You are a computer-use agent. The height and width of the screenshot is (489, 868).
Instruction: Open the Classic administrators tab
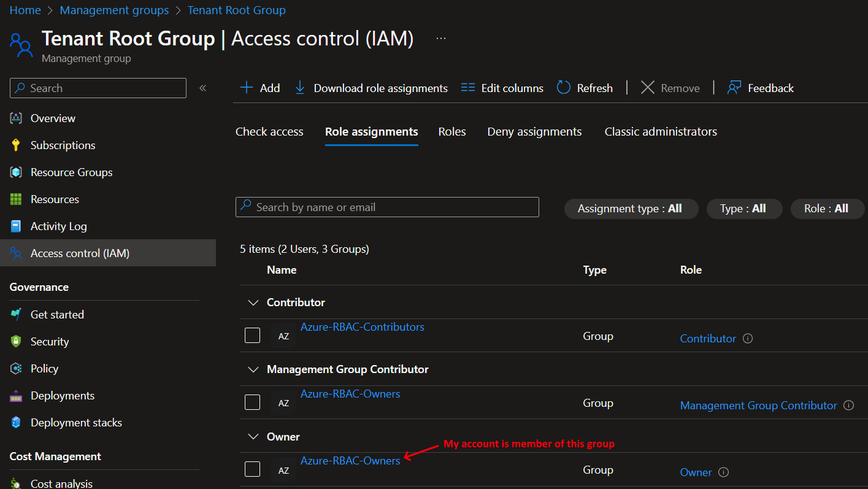661,131
